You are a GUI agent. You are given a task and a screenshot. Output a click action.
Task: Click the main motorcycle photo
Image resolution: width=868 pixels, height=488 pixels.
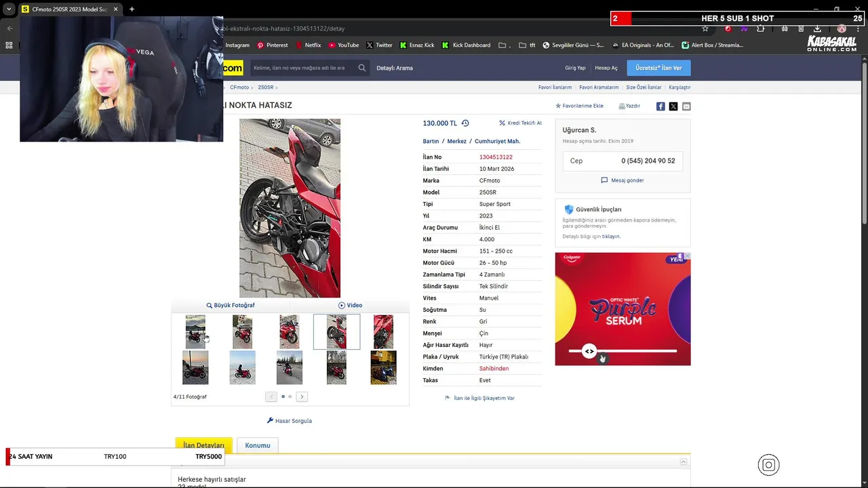coord(290,208)
